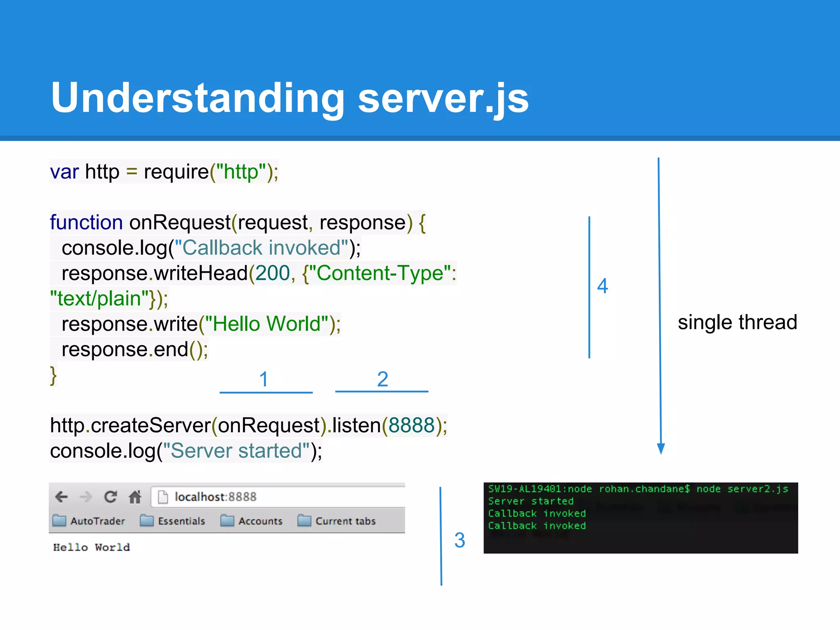Screen dimensions: 840x630
Task: Click the blue number 3 annotation
Action: [459, 540]
